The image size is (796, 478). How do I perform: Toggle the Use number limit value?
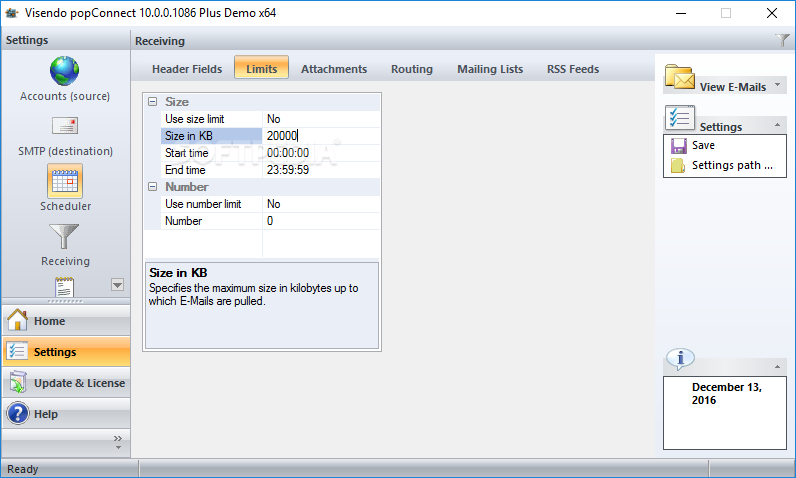pyautogui.click(x=321, y=204)
